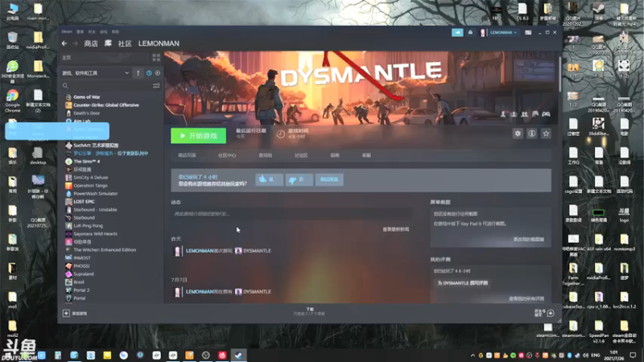Open downloads status at bottom center
Image resolution: width=644 pixels, height=362 pixels.
(309, 311)
